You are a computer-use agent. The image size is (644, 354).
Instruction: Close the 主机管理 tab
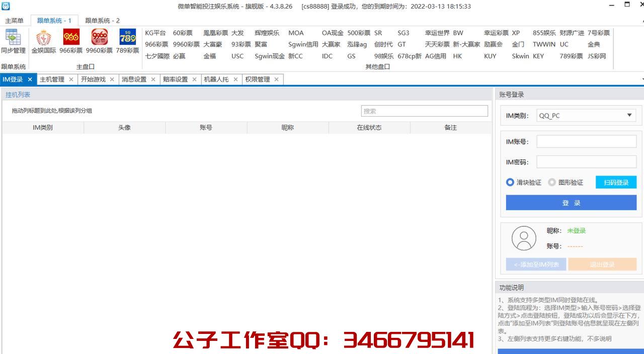tap(71, 79)
